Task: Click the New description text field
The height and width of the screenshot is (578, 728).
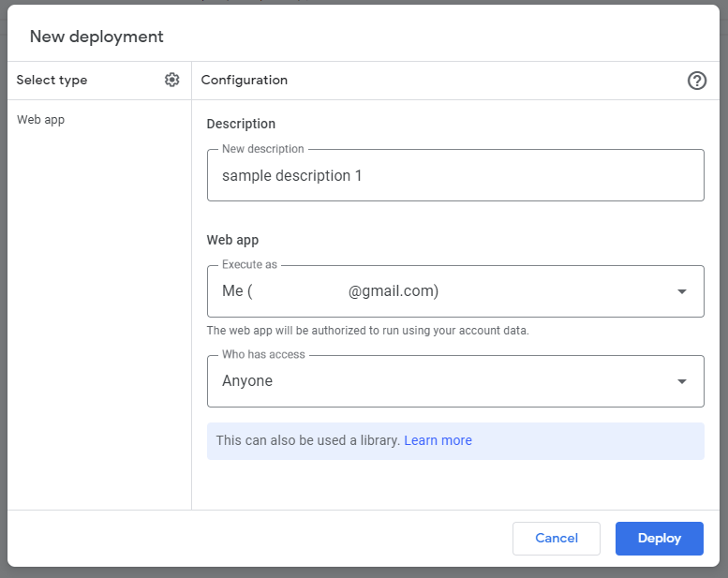Action: coord(455,175)
